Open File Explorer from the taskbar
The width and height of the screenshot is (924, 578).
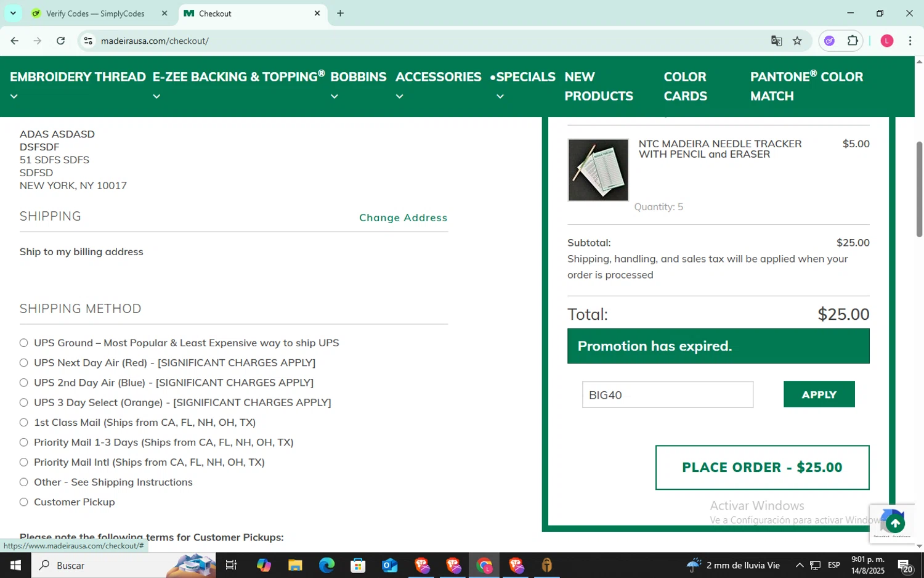[x=295, y=565]
